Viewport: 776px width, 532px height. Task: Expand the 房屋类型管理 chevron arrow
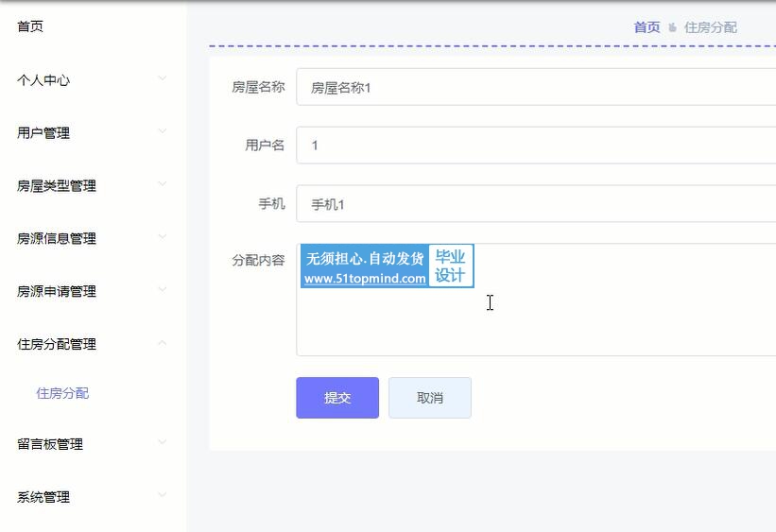point(162,184)
